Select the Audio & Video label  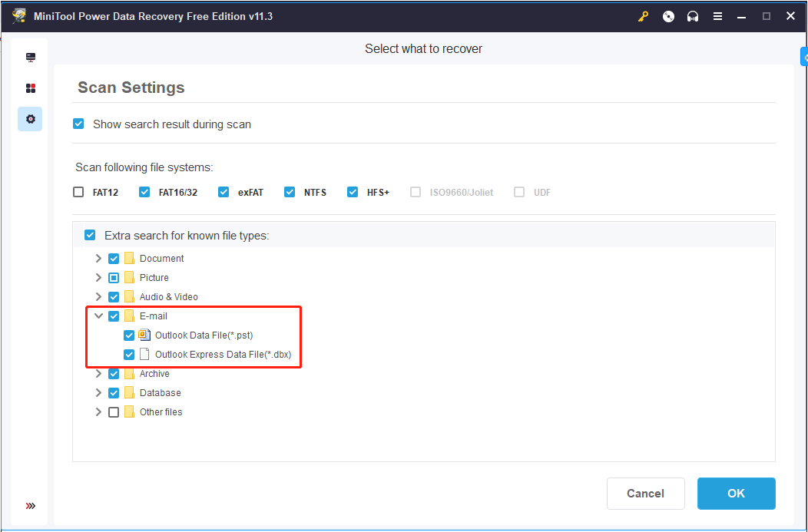(168, 297)
